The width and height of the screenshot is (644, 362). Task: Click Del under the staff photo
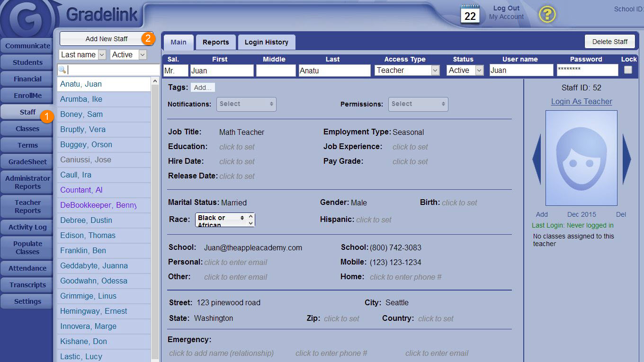tap(621, 214)
